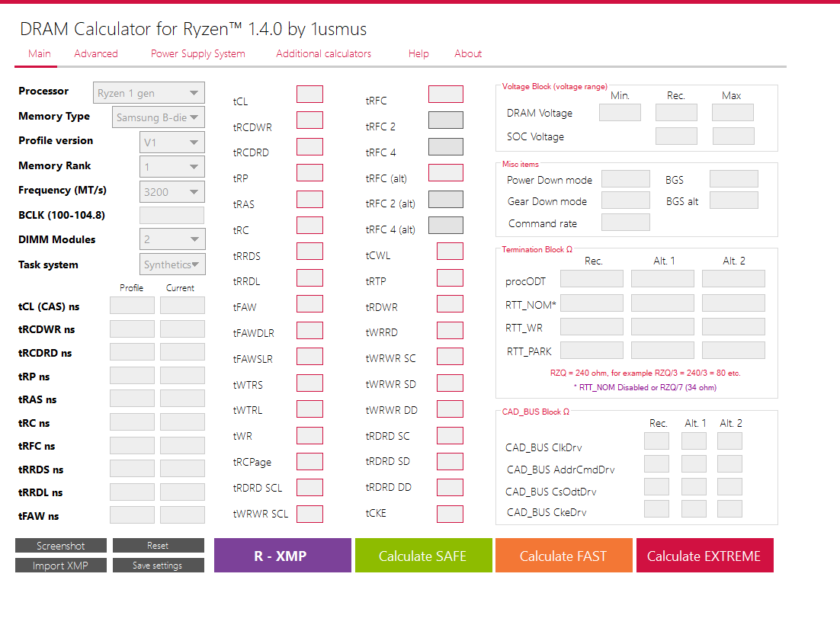Click the orange Calculate FAST button
840x641 pixels.
coord(563,556)
